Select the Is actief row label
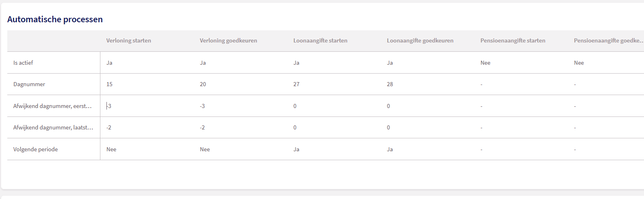 [x=23, y=63]
